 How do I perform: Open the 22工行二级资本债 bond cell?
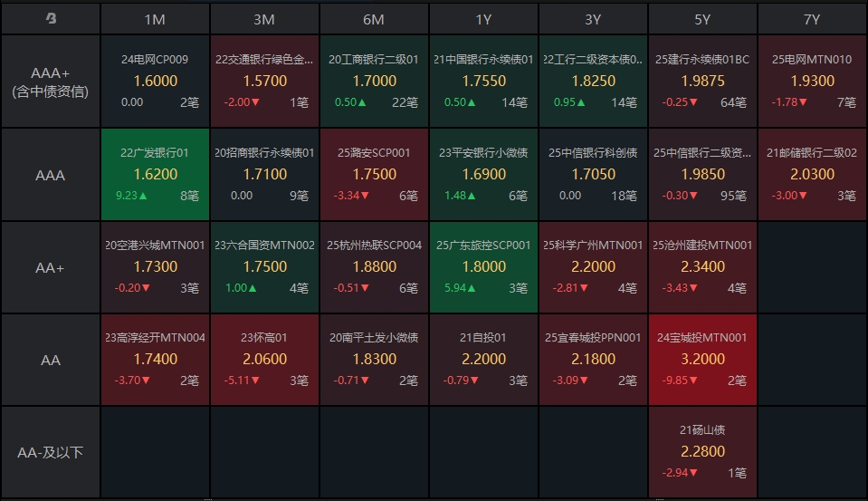594,82
